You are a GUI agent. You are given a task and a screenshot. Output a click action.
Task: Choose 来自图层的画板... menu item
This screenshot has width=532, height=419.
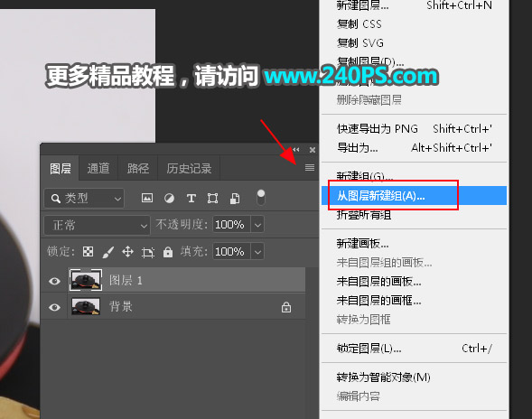(x=414, y=282)
